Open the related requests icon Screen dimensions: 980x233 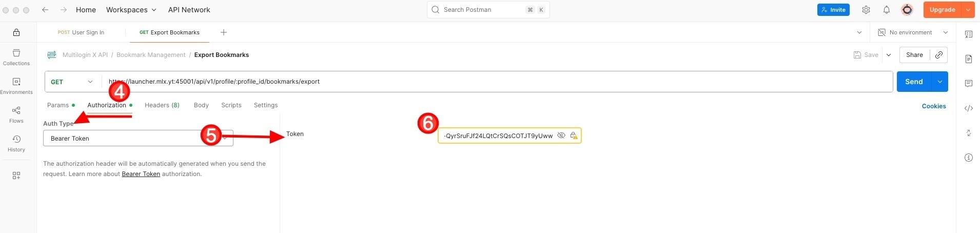tap(969, 133)
